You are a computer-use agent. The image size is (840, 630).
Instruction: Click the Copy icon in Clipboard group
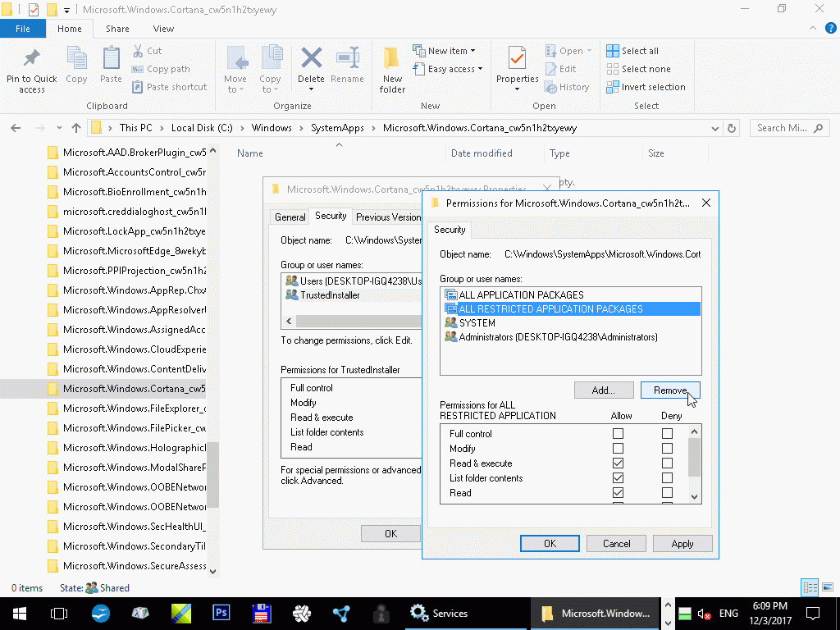[x=76, y=58]
